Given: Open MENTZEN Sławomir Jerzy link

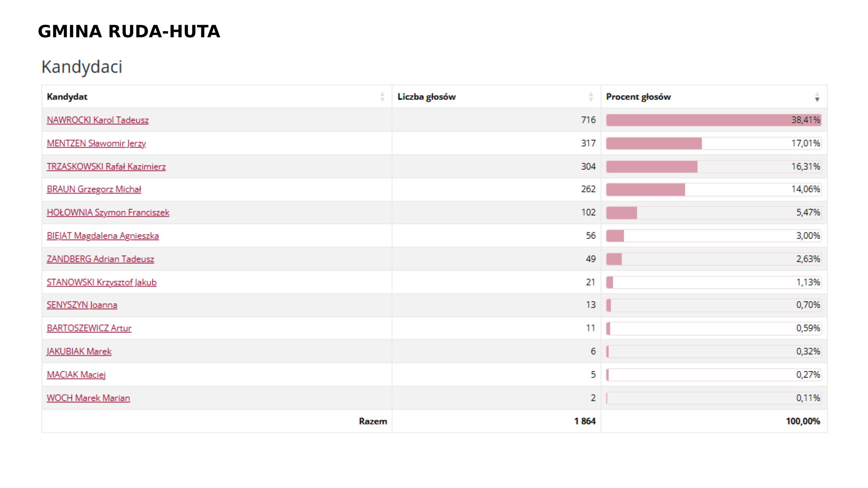Looking at the screenshot, I should click(96, 143).
